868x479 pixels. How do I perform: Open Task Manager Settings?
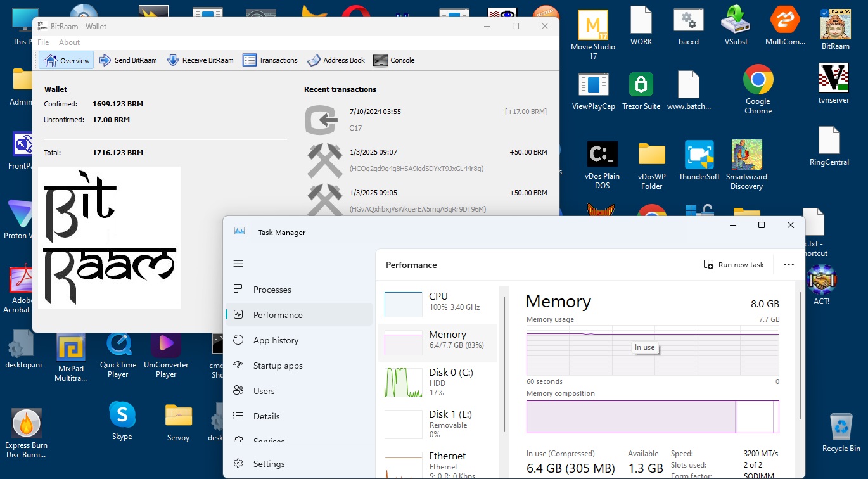point(299,464)
